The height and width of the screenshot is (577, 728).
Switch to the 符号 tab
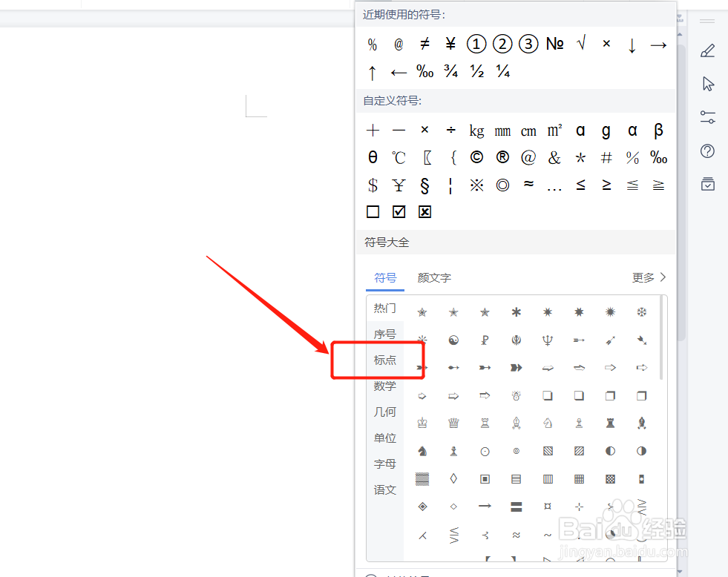pyautogui.click(x=385, y=278)
